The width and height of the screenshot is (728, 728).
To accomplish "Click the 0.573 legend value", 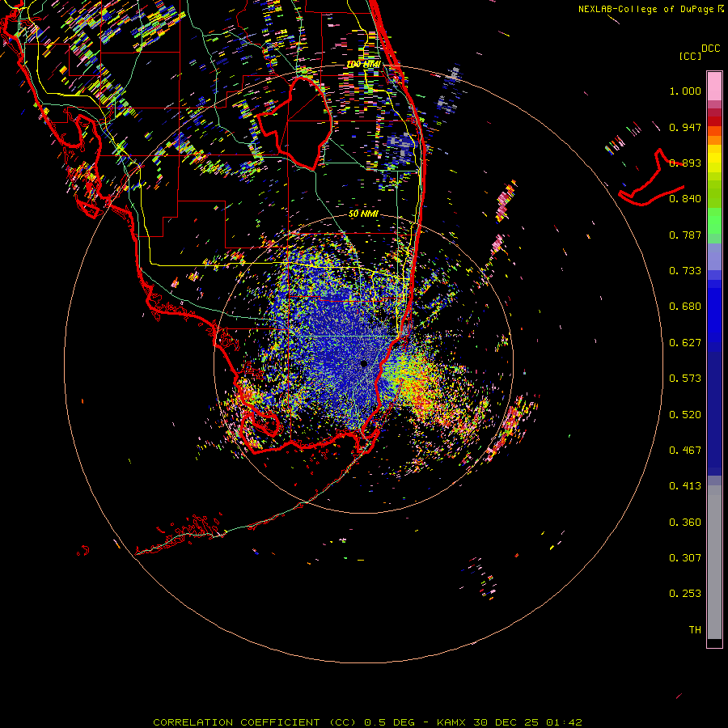I will pyautogui.click(x=685, y=379).
